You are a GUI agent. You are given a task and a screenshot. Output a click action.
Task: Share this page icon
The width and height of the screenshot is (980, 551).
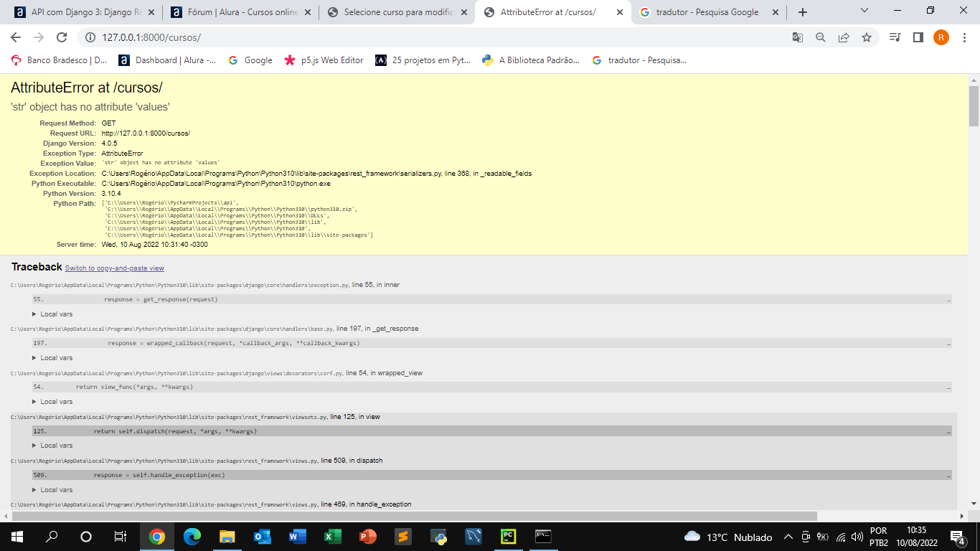point(844,37)
